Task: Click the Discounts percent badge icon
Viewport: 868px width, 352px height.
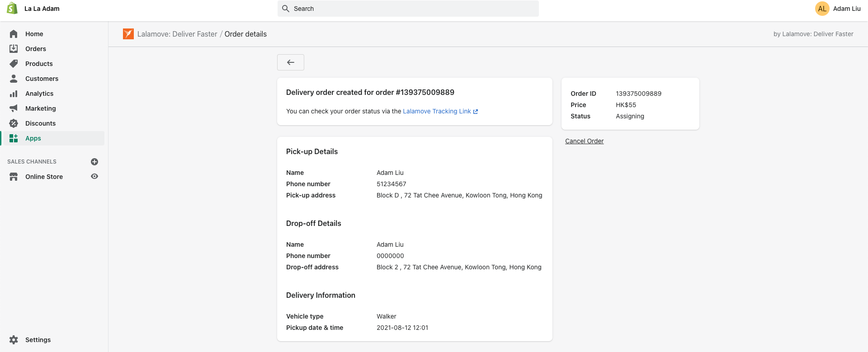Action: [x=14, y=123]
